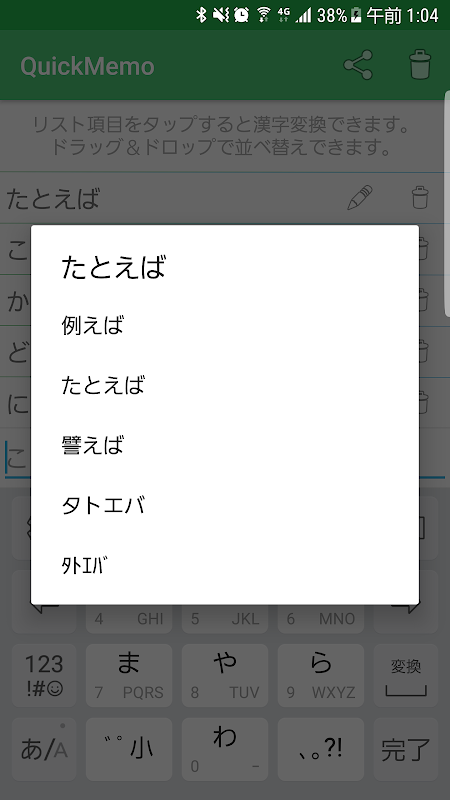Tap the わ keyboard key
The height and width of the screenshot is (800, 450).
(225, 749)
